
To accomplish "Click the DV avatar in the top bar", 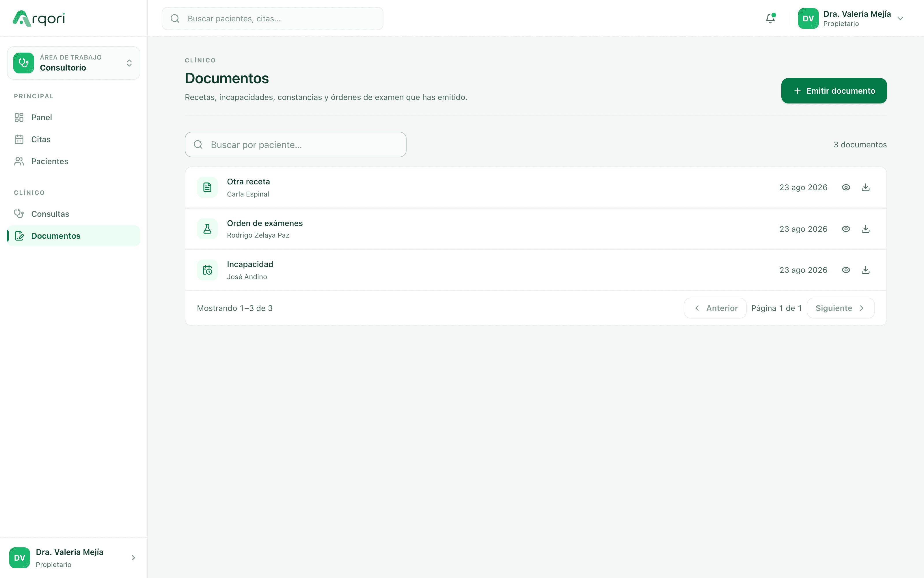I will click(808, 18).
